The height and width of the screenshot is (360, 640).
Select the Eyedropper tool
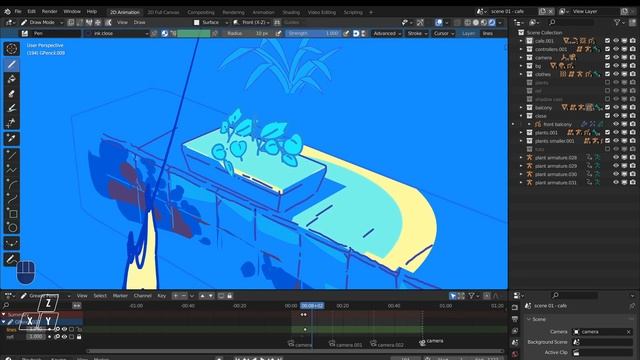pos(11,138)
